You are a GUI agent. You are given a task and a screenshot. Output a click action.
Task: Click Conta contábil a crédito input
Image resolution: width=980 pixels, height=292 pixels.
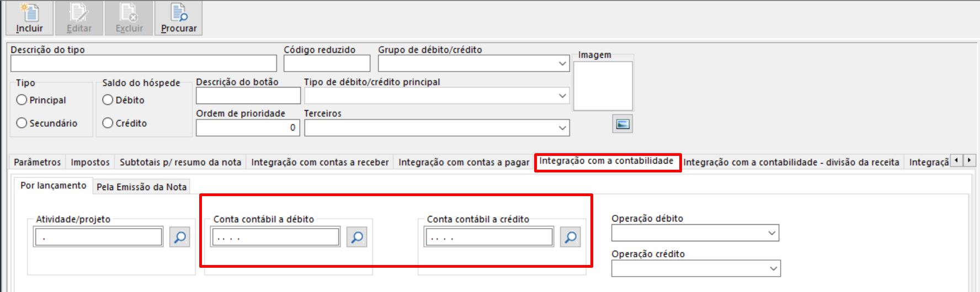pyautogui.click(x=489, y=237)
